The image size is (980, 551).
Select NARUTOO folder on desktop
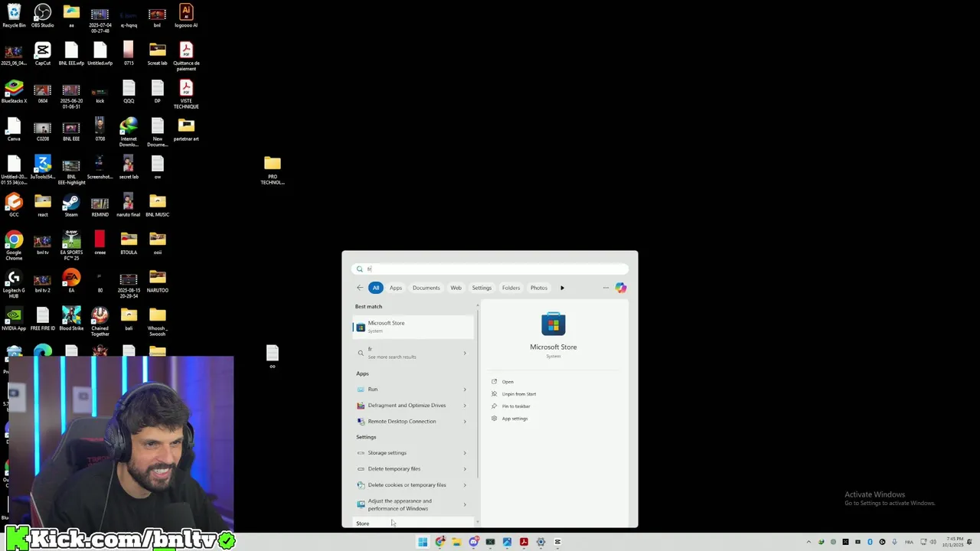157,281
